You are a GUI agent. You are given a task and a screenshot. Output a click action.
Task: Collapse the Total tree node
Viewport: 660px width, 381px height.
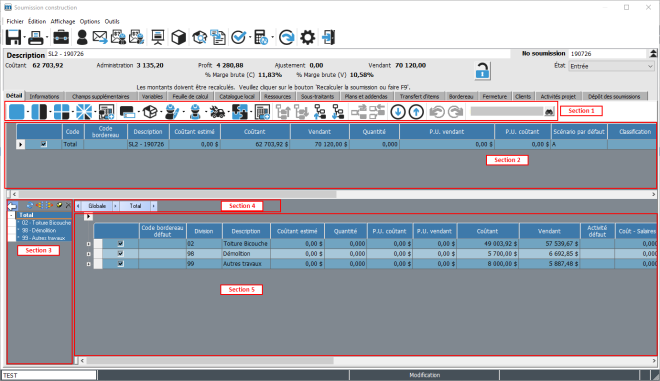click(x=11, y=215)
